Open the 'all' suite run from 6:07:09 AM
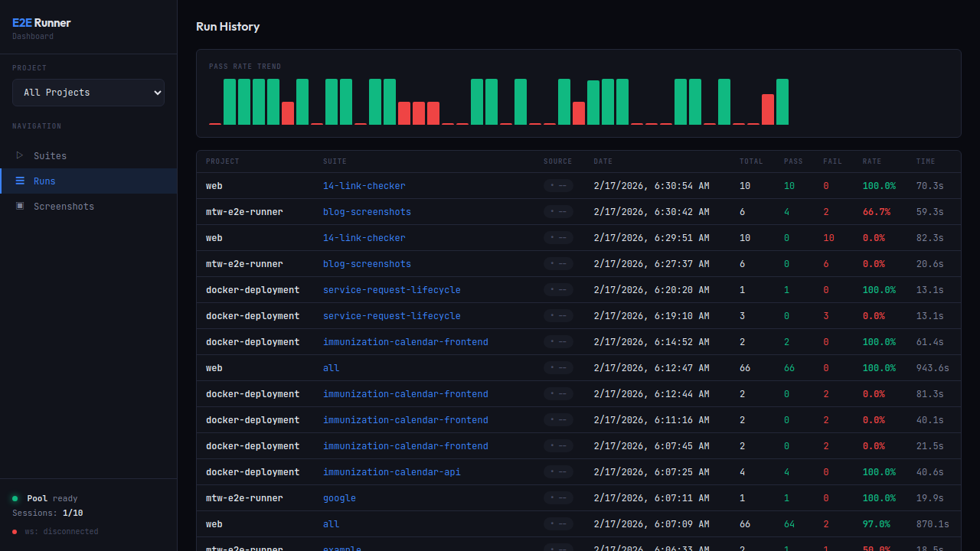Image resolution: width=980 pixels, height=551 pixels. coord(331,524)
